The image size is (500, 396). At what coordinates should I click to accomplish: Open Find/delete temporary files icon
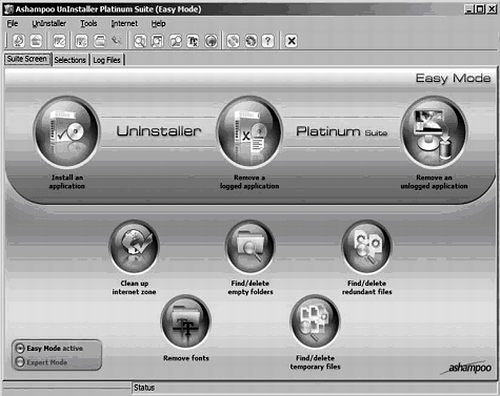315,322
